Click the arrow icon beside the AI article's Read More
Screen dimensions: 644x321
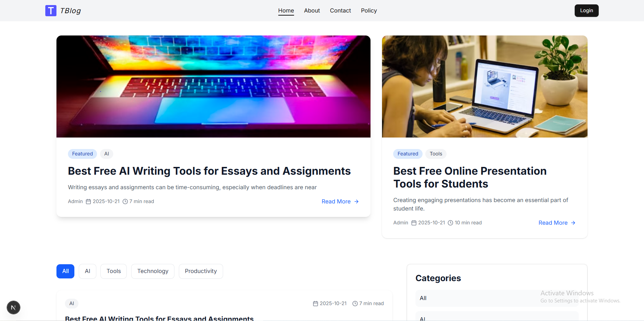[x=356, y=201]
